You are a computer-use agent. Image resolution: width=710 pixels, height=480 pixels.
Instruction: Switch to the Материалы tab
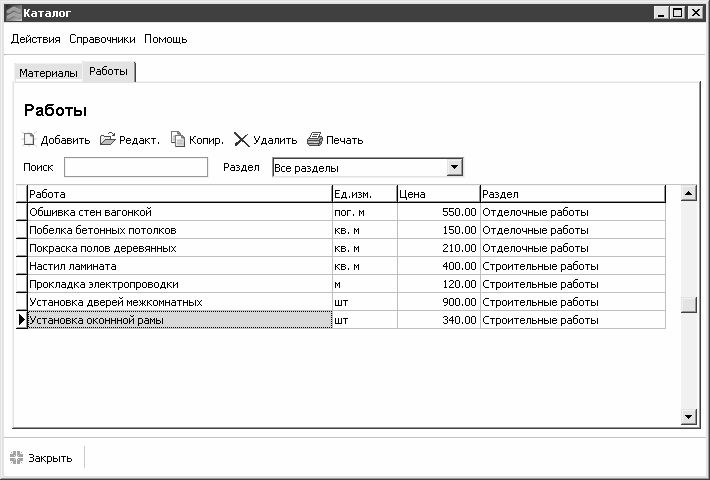pos(48,73)
